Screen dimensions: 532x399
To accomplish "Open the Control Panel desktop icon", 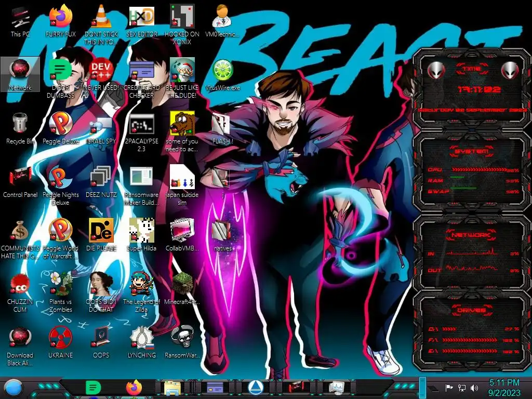I will tap(20, 181).
